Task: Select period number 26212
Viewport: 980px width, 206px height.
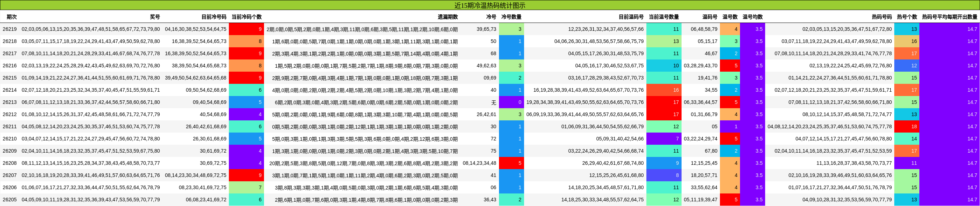Action: click(x=10, y=114)
